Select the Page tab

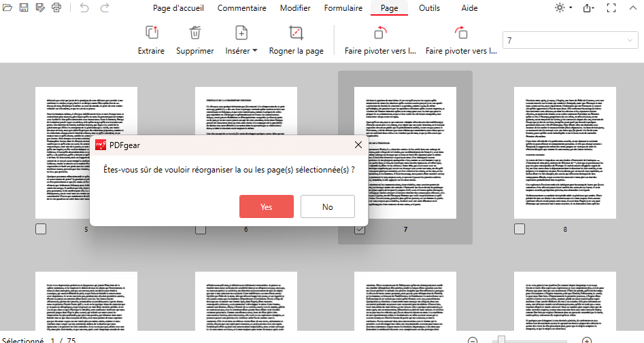390,7
